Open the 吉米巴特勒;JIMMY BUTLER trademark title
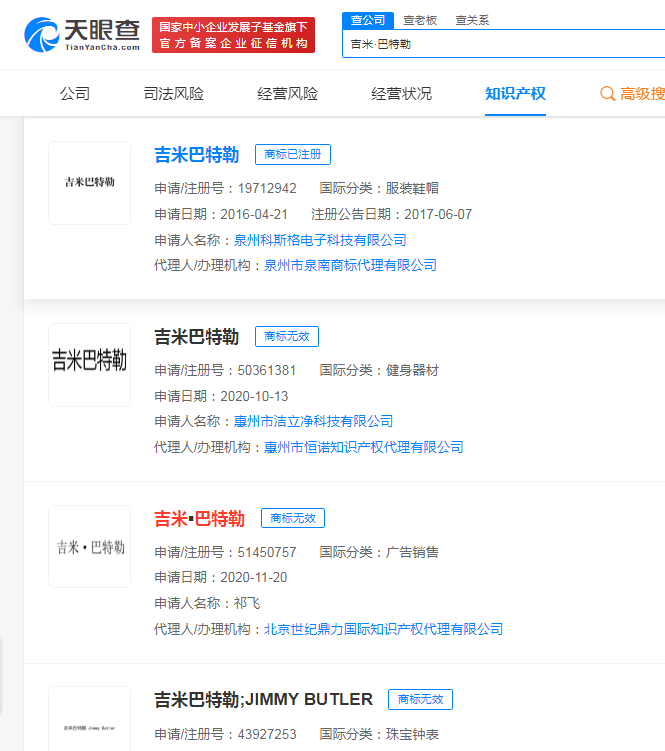 click(x=264, y=699)
